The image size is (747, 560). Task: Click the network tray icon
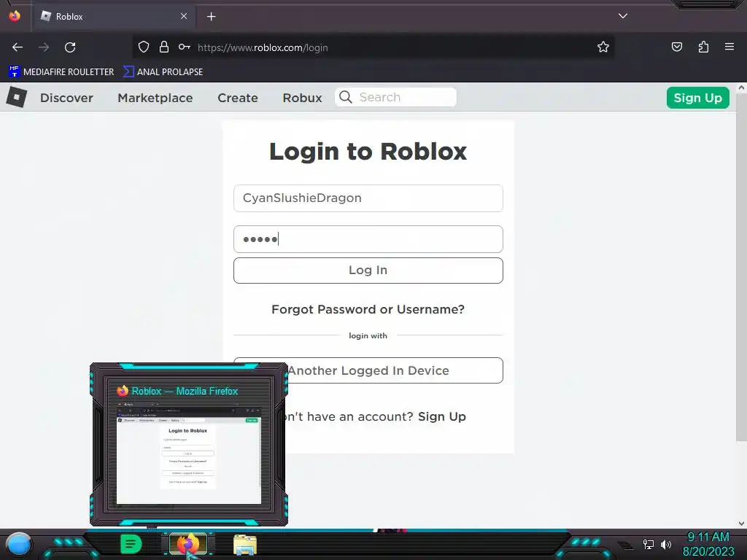649,544
